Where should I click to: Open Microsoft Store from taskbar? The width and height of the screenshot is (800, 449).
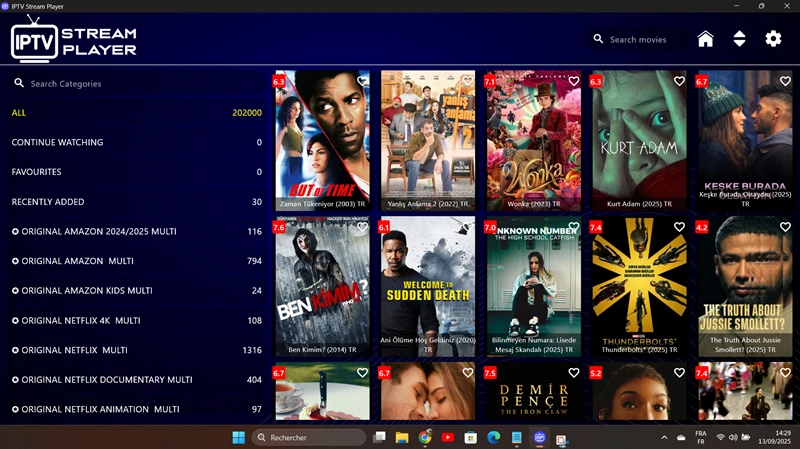pos(470,437)
